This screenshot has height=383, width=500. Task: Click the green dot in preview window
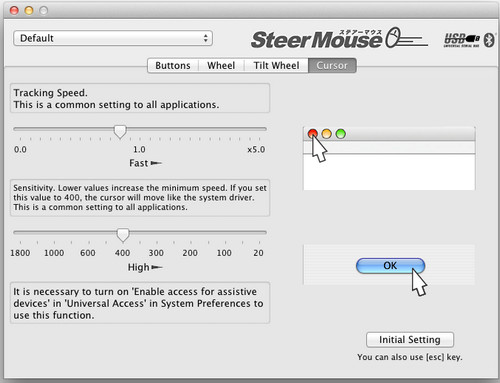pos(341,134)
